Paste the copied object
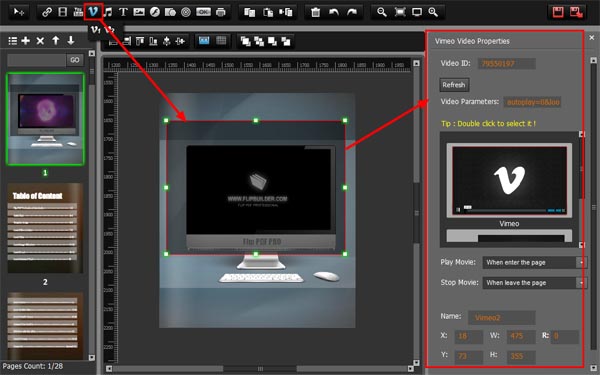 268,12
